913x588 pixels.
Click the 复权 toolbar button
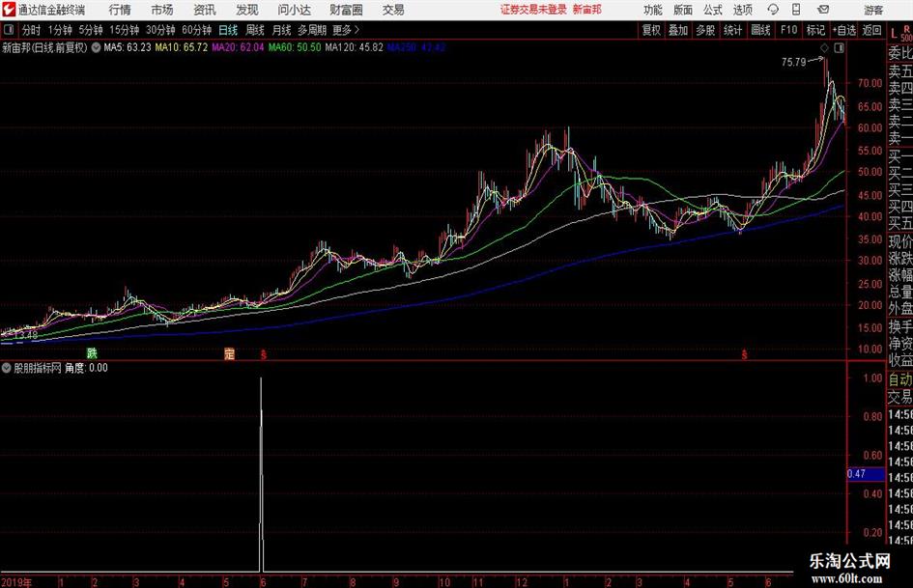point(651,30)
